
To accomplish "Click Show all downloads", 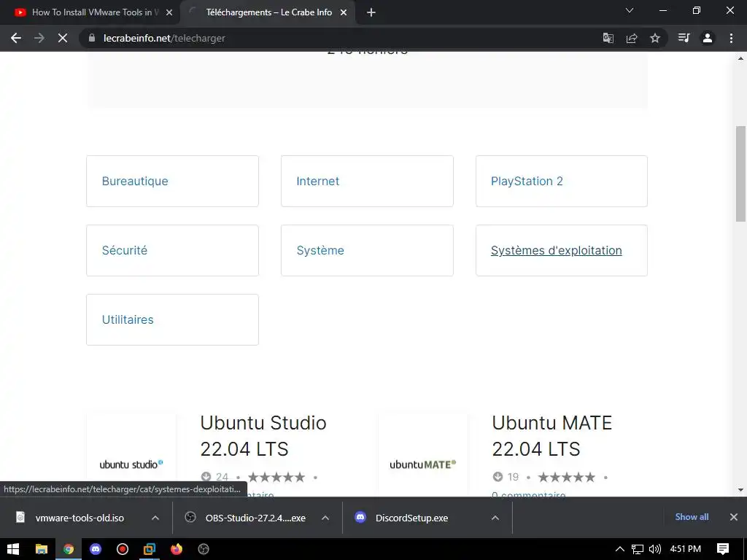I will coord(692,517).
